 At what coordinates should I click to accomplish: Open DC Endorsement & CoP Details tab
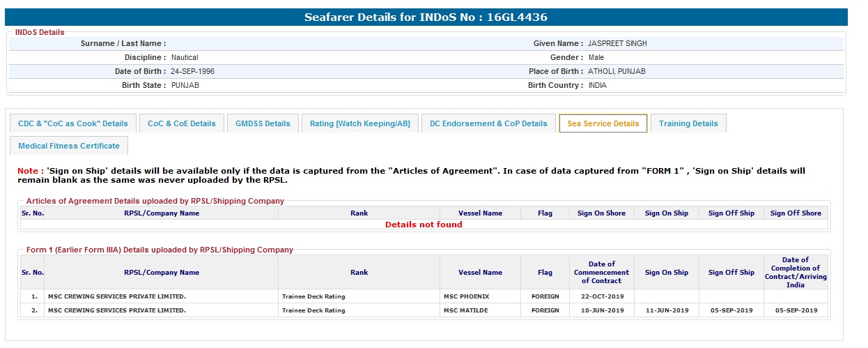(488, 123)
